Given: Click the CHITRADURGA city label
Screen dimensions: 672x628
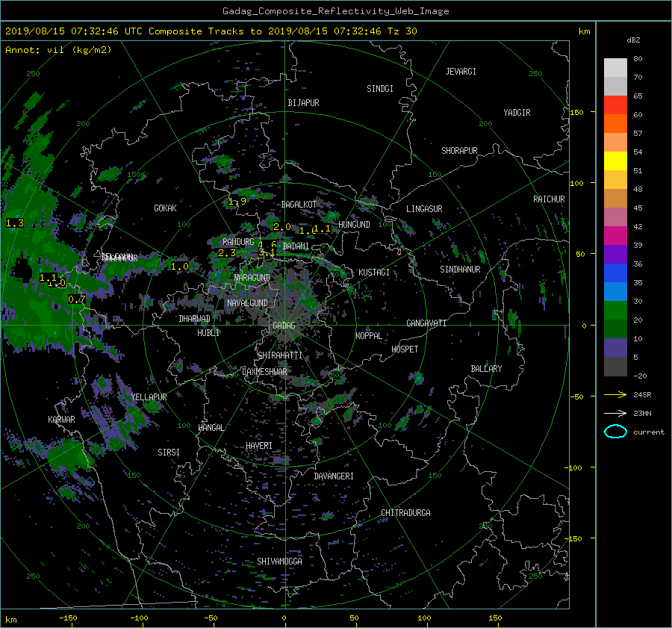Looking at the screenshot, I should point(405,513).
